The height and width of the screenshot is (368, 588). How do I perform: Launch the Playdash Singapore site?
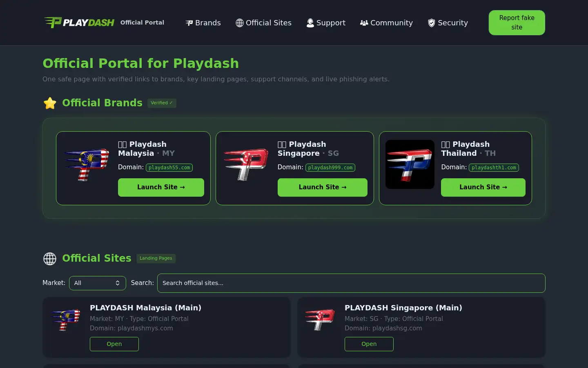[323, 187]
